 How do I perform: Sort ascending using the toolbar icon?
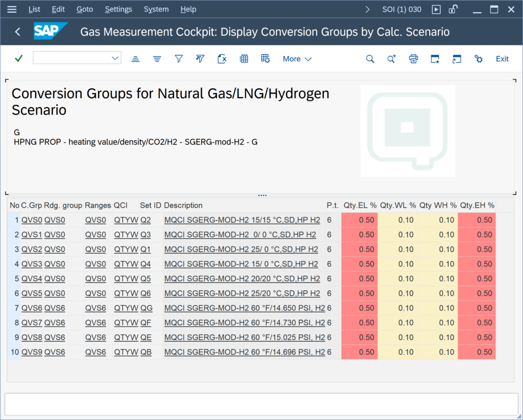coord(135,59)
